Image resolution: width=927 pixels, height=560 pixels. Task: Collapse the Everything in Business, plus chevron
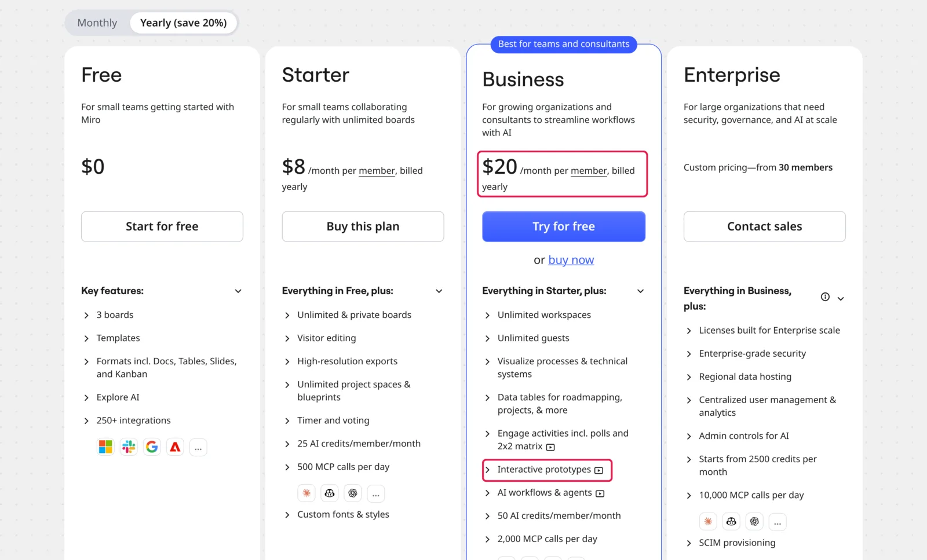click(x=841, y=298)
